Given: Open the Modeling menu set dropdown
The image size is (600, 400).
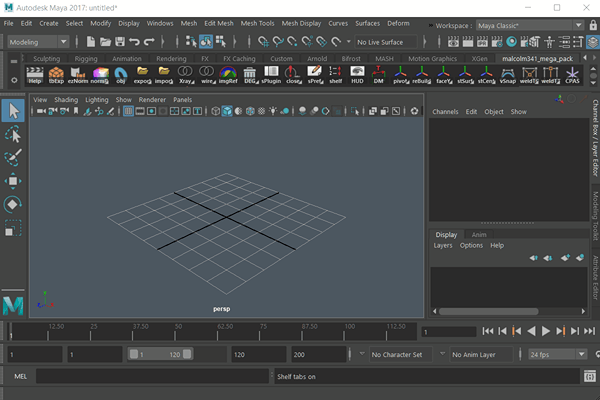Looking at the screenshot, I should tap(37, 42).
